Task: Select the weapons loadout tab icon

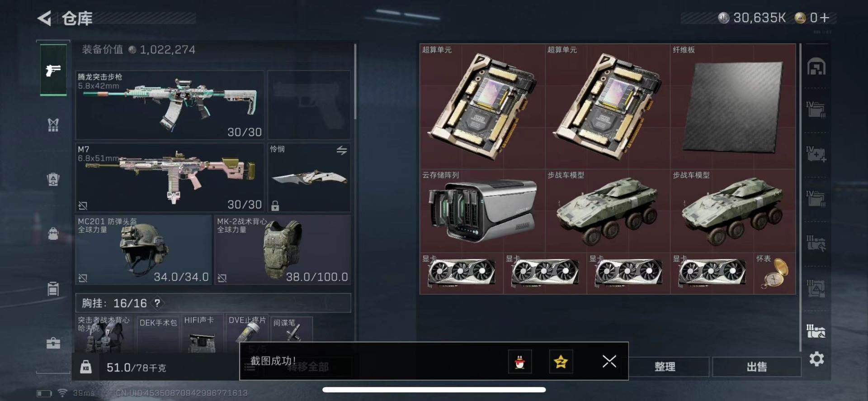Action: click(53, 70)
